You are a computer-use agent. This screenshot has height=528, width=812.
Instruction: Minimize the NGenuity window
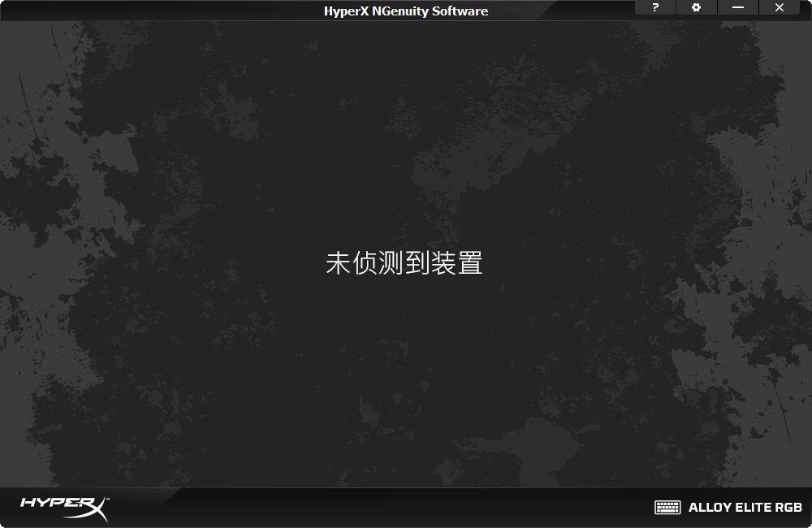click(738, 7)
